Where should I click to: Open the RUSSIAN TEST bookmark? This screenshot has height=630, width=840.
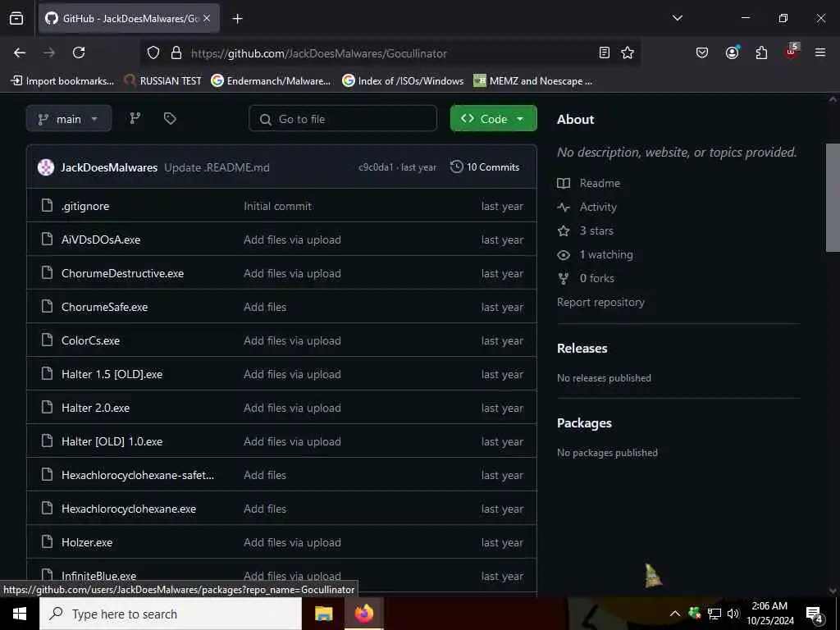163,81
